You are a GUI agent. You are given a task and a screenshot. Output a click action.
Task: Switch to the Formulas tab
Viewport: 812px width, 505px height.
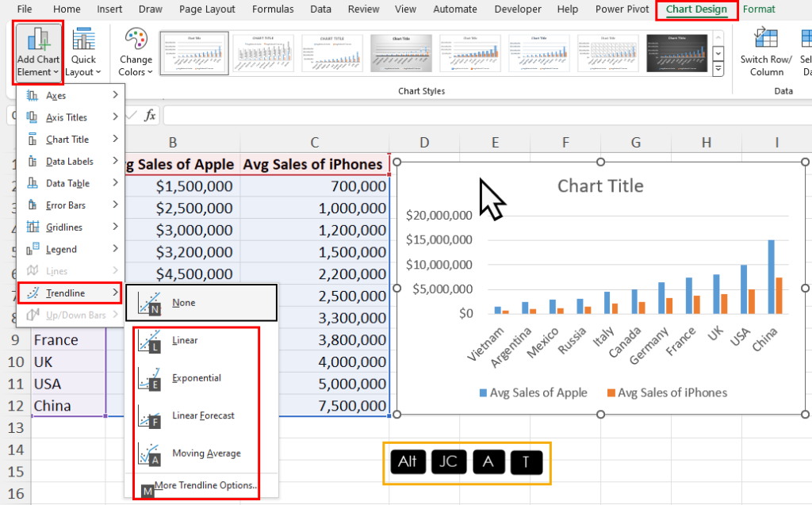coord(273,10)
